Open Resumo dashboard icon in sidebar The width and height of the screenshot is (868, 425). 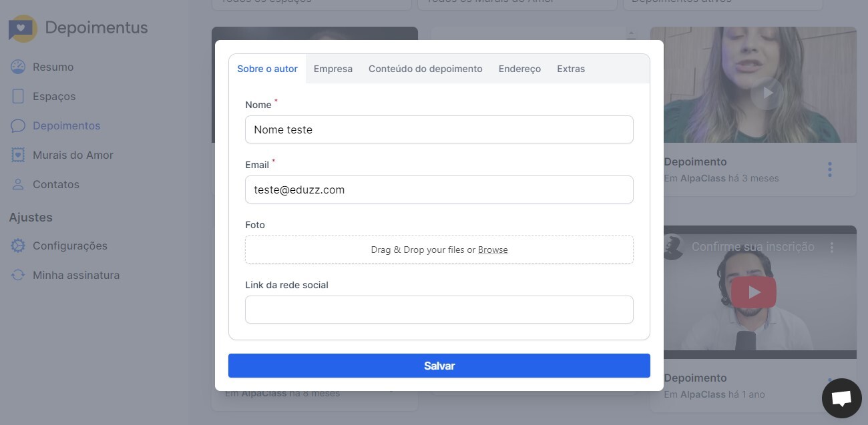tap(18, 67)
